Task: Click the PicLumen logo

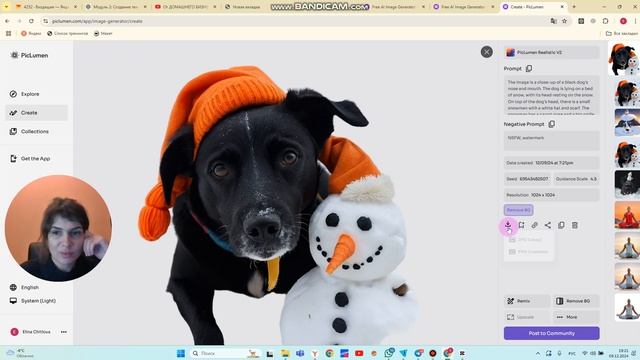Action: (x=29, y=55)
